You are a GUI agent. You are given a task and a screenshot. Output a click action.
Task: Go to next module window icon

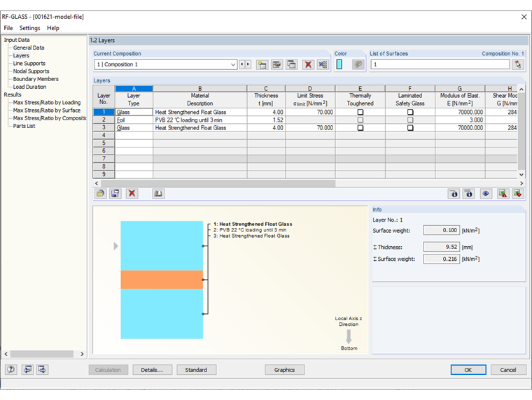tap(42, 369)
